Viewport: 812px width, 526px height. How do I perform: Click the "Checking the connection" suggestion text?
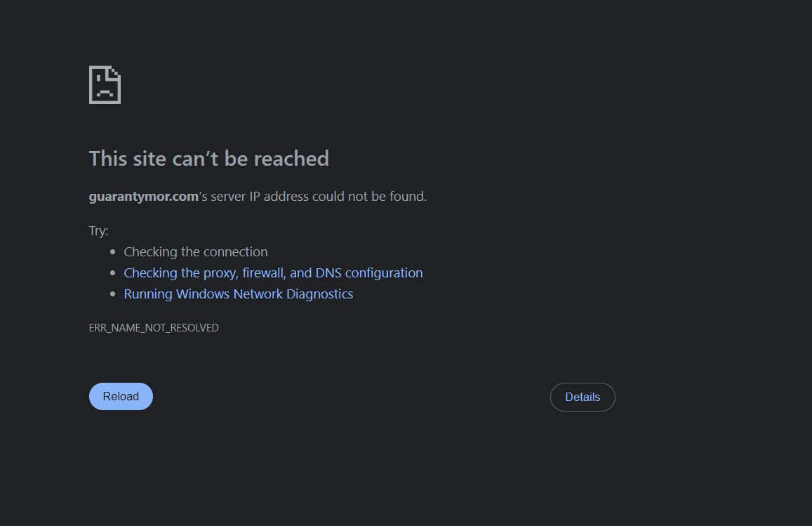click(x=196, y=251)
